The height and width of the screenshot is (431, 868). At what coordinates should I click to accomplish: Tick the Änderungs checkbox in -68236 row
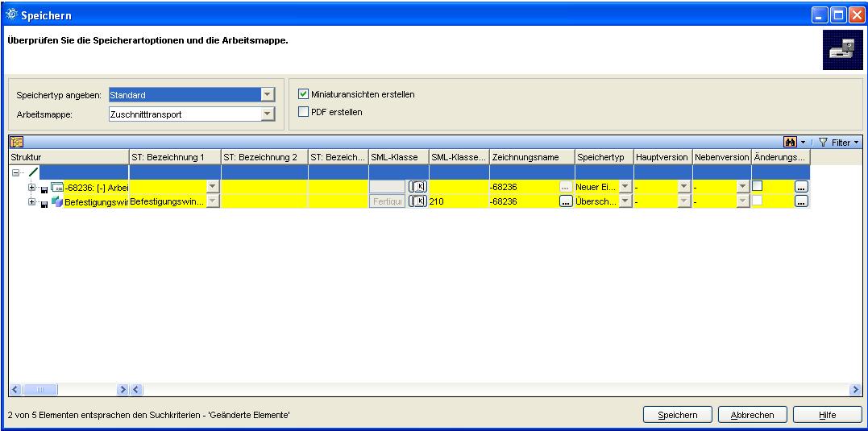(758, 186)
